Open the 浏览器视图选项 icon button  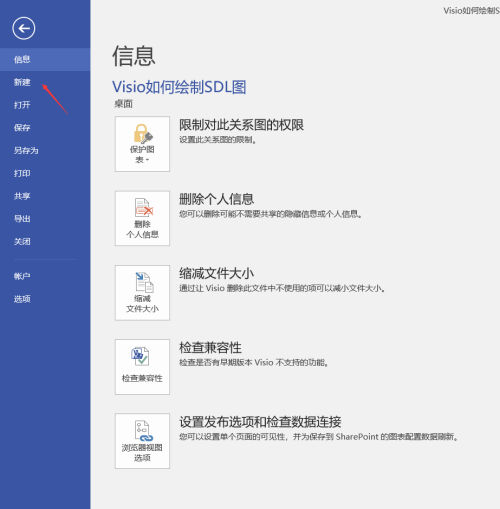point(142,441)
